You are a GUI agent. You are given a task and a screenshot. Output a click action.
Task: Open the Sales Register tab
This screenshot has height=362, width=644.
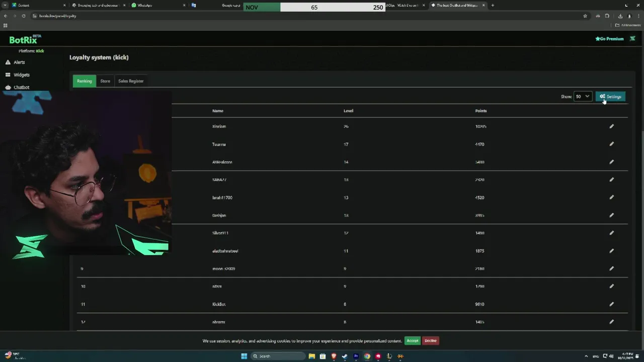[131, 81]
